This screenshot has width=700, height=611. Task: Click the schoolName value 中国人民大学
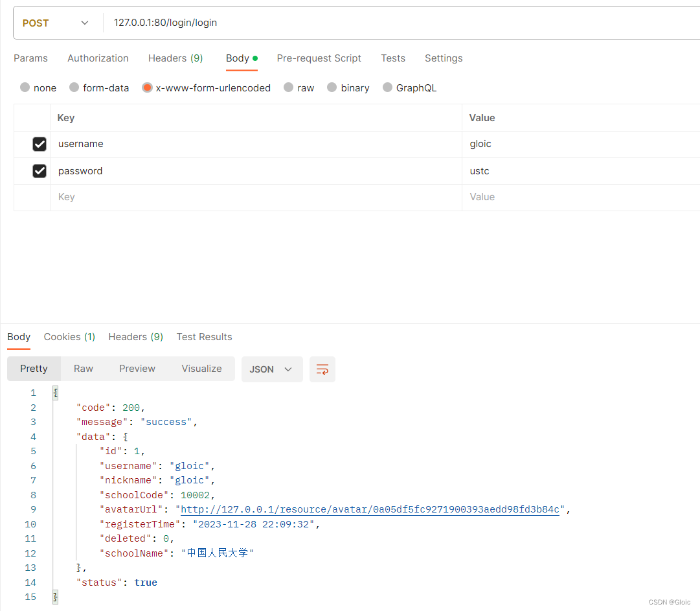pyautogui.click(x=218, y=553)
